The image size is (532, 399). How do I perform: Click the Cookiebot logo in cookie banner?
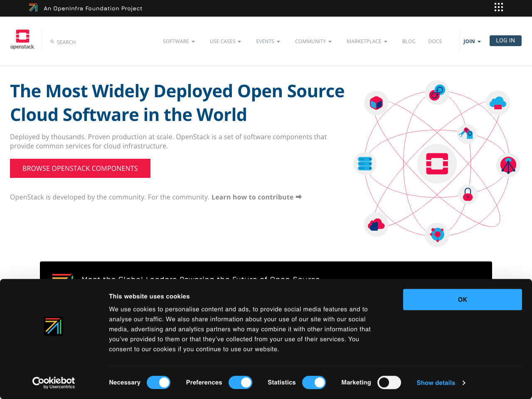tap(54, 382)
